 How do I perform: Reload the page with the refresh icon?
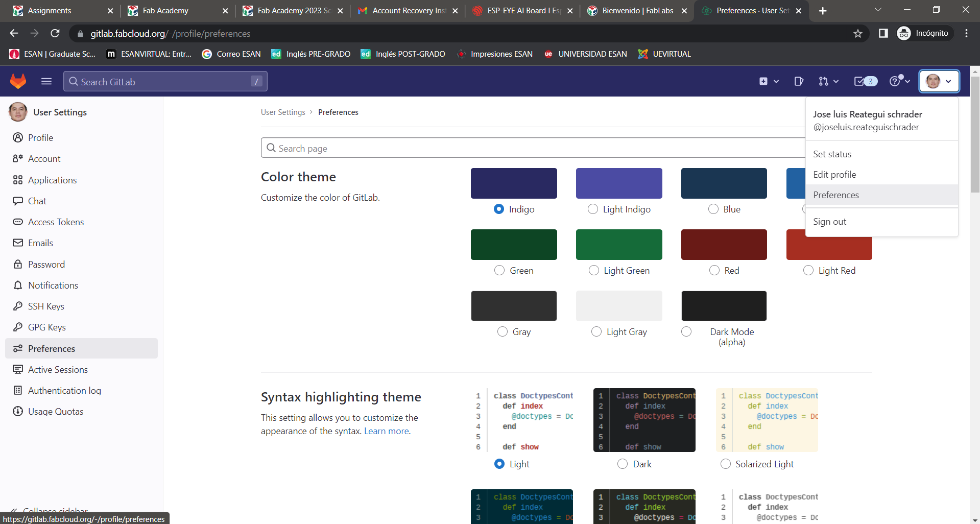click(55, 33)
